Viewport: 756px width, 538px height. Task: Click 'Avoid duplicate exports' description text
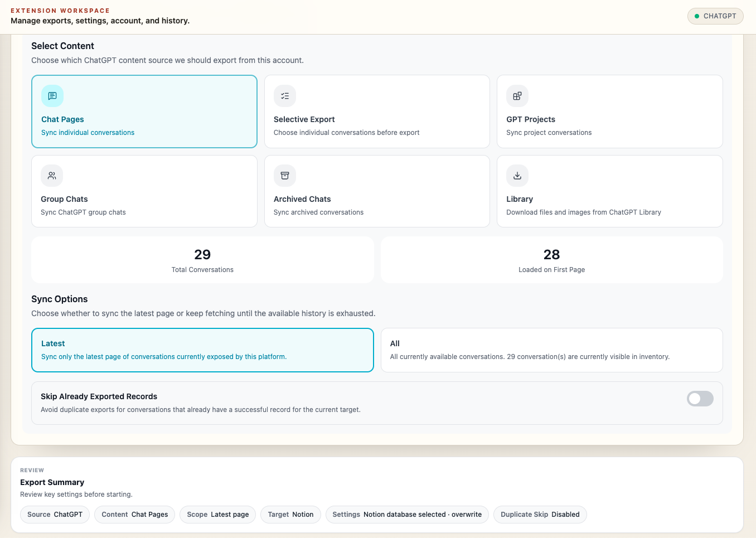(201, 410)
